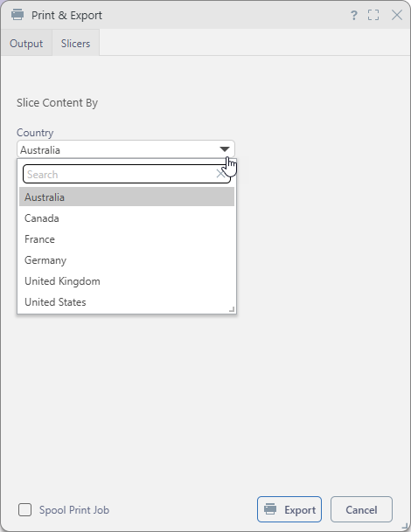Select Germany in the dropdown list

[x=127, y=260]
